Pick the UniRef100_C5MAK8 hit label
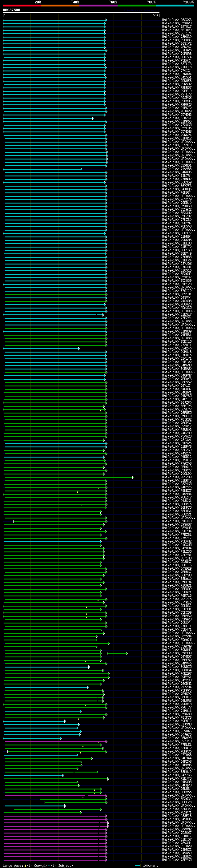The width and height of the screenshot is (197, 868). (177, 619)
